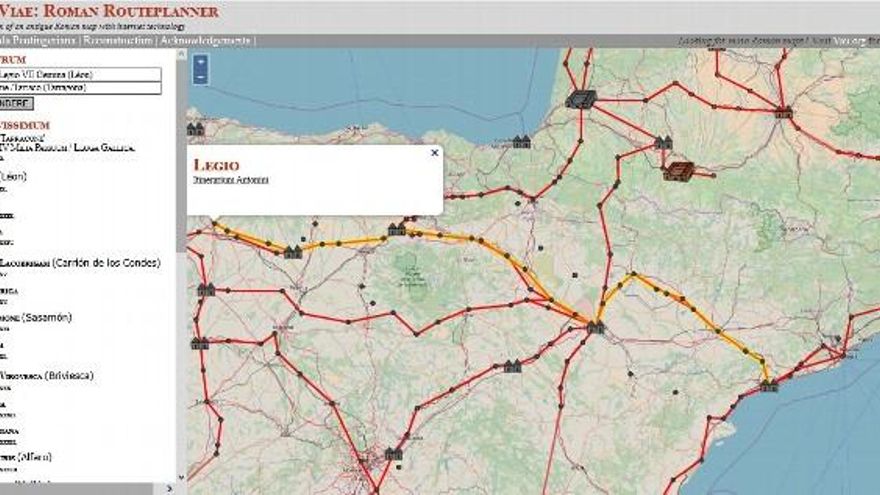Select upper town icon at left map edge below route

coord(206,290)
